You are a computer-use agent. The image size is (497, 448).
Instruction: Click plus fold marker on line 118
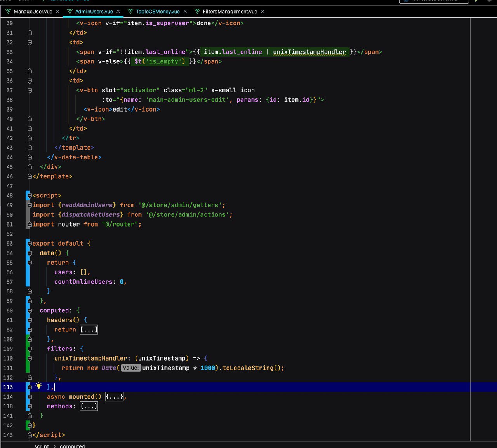(x=30, y=406)
